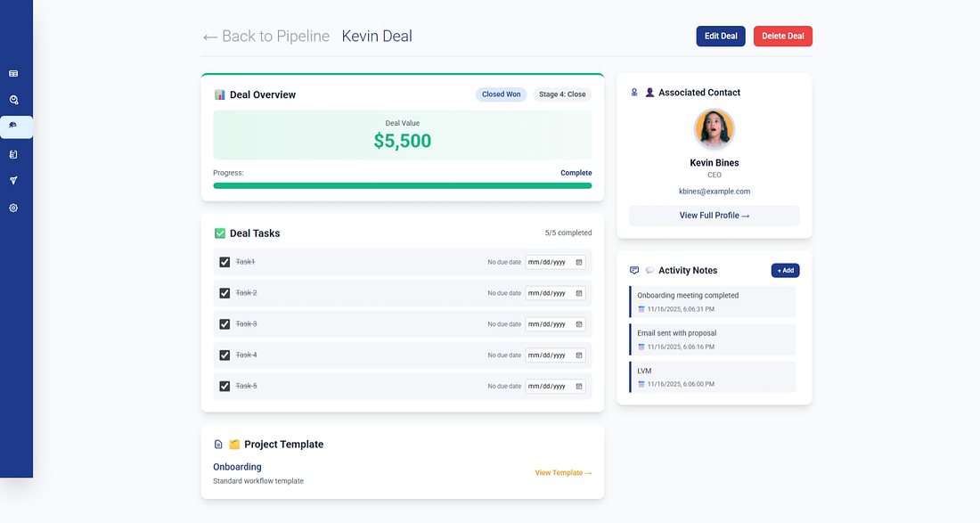Open the settings gear in sidebar
Viewport: 980px width, 523px height.
tap(13, 208)
